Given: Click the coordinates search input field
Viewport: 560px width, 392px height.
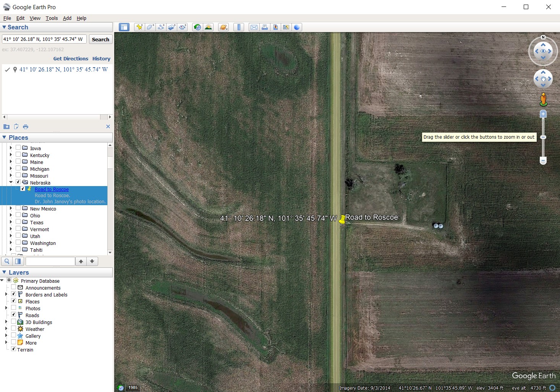Looking at the screenshot, I should 44,39.
